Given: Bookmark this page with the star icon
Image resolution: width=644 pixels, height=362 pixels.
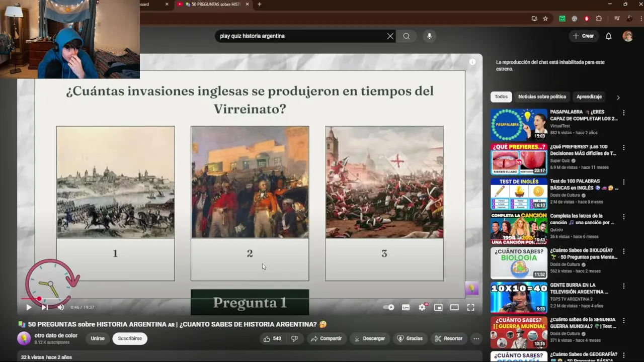Looking at the screenshot, I should (545, 19).
